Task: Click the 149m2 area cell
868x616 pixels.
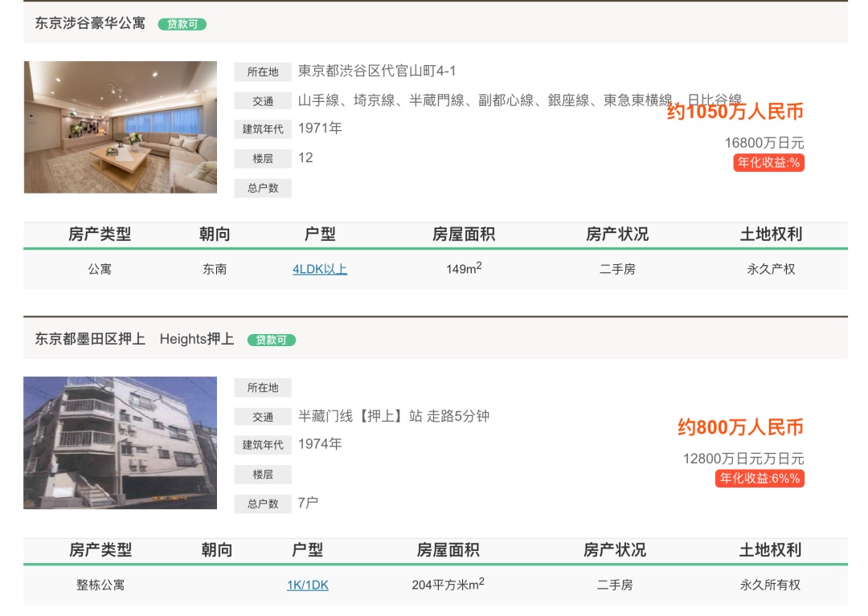Action: 464,268
